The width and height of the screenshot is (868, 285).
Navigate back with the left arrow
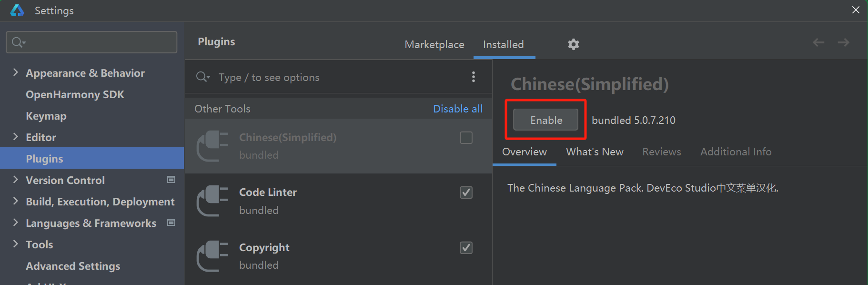(818, 43)
